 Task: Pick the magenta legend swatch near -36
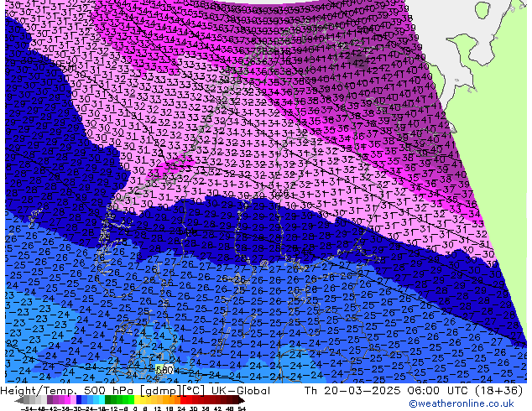point(67,400)
